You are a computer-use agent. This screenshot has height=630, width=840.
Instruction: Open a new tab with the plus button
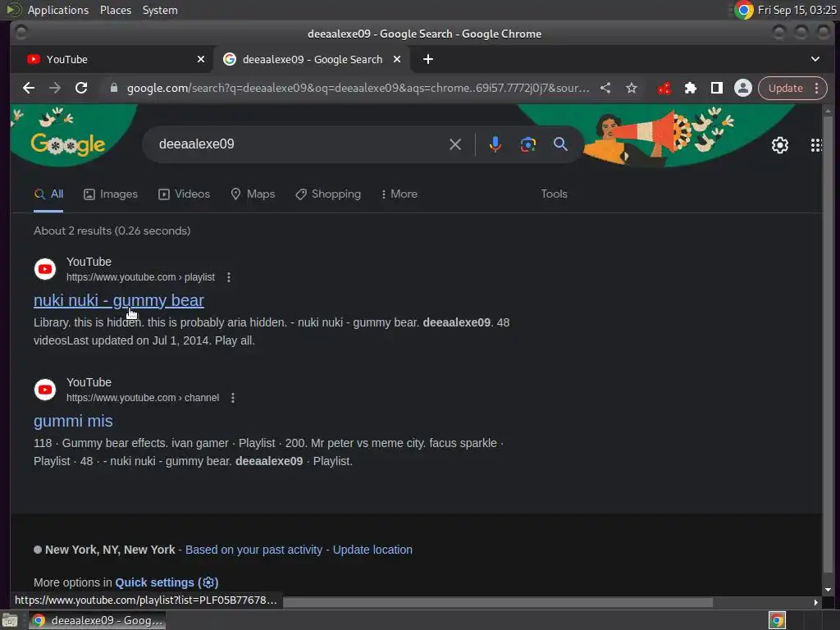427,59
